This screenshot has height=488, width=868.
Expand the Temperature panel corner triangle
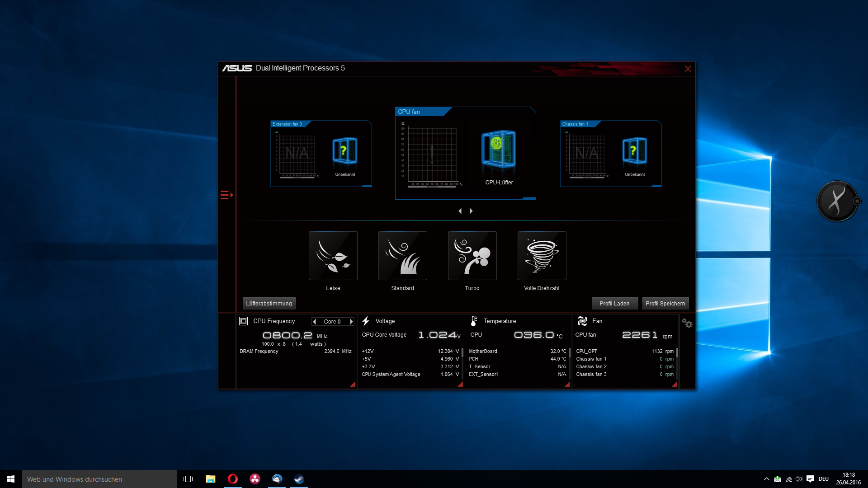(x=567, y=384)
